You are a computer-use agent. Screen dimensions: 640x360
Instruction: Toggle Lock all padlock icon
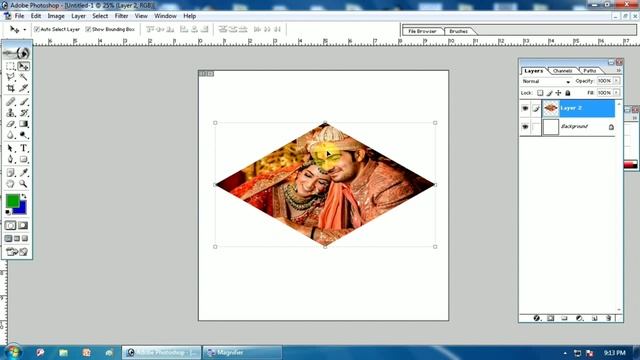(x=568, y=93)
